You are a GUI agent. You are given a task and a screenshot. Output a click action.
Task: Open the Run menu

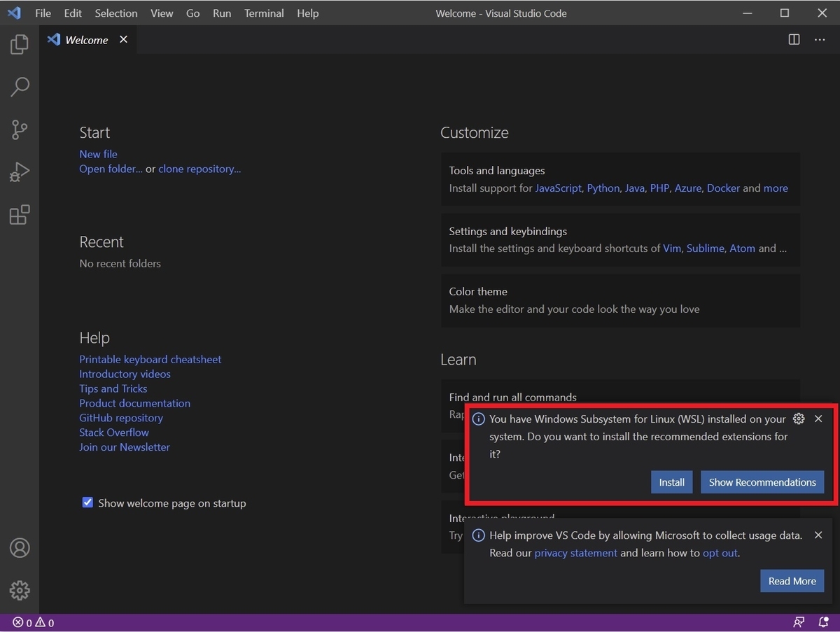(222, 13)
